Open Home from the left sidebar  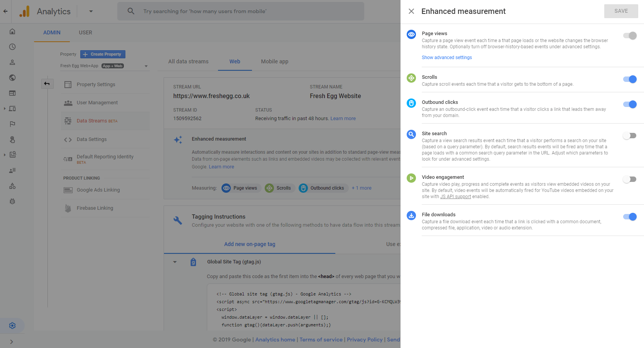pyautogui.click(x=12, y=31)
